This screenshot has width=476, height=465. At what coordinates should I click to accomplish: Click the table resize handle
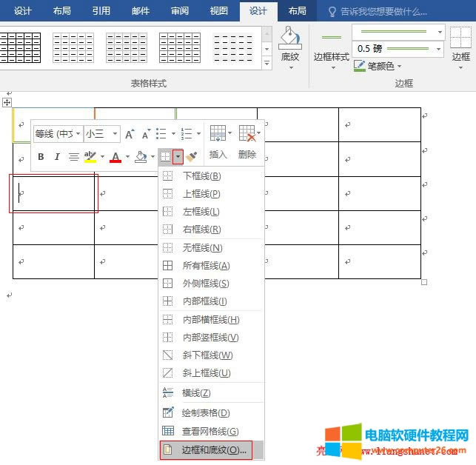[424, 282]
